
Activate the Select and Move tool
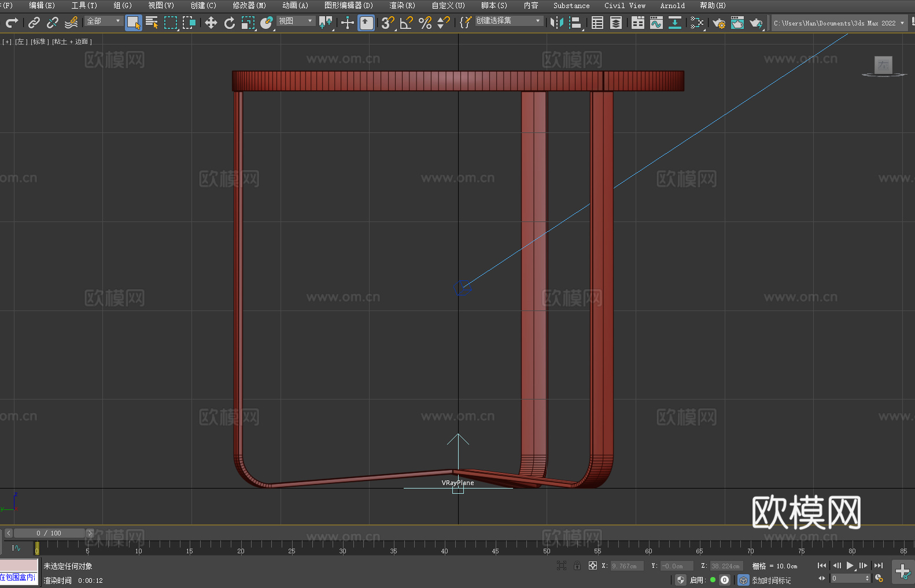[211, 23]
